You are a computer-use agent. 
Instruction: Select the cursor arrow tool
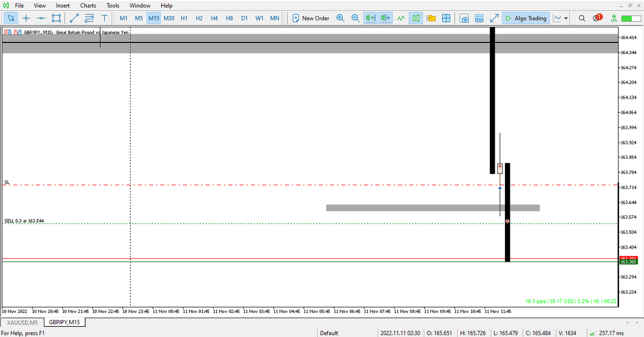tap(12, 18)
